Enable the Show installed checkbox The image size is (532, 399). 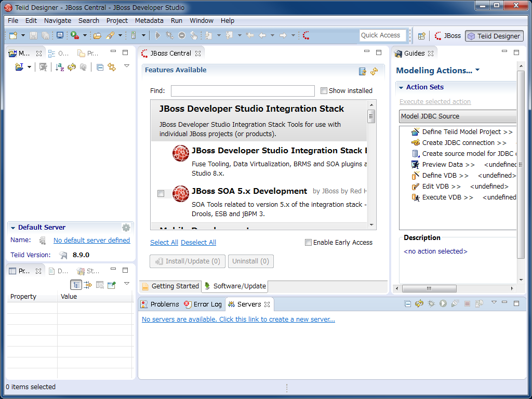click(324, 90)
